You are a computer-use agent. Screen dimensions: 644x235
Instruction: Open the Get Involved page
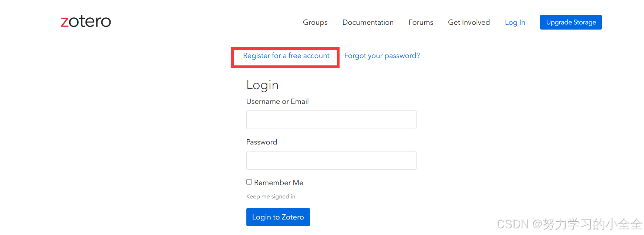pos(469,22)
